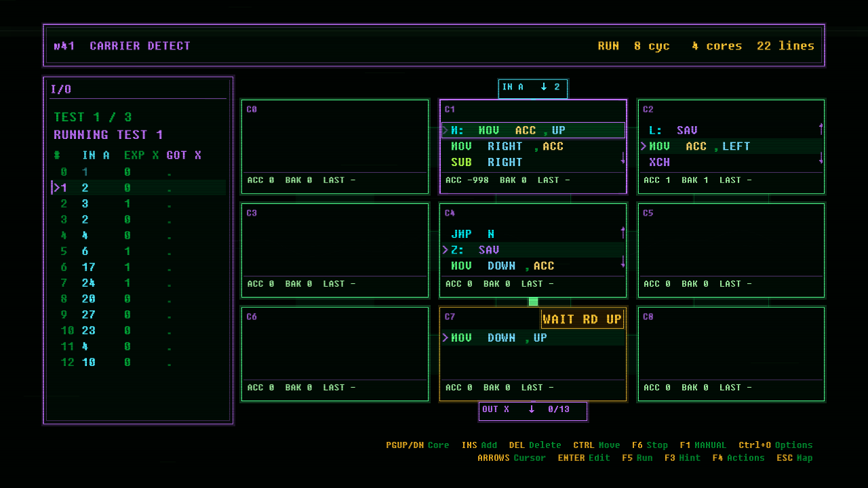Click the '4 cores' counter
The width and height of the screenshot is (868, 488).
[x=717, y=46]
